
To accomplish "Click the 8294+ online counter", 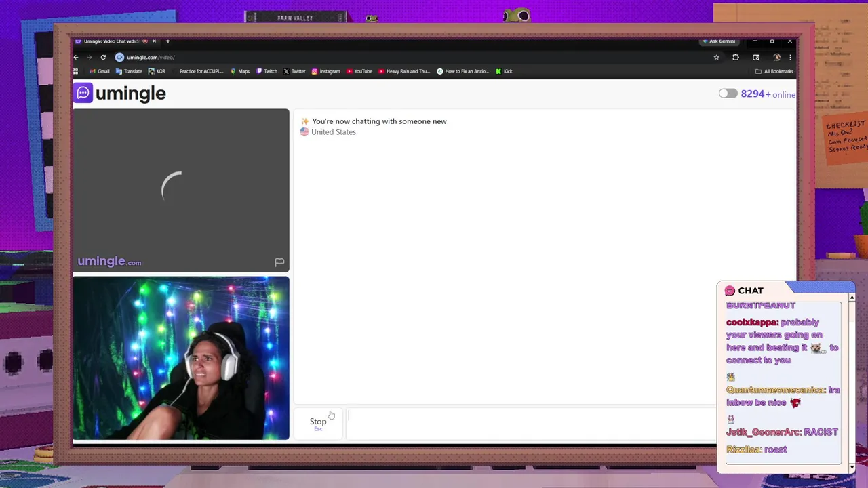I will point(768,94).
